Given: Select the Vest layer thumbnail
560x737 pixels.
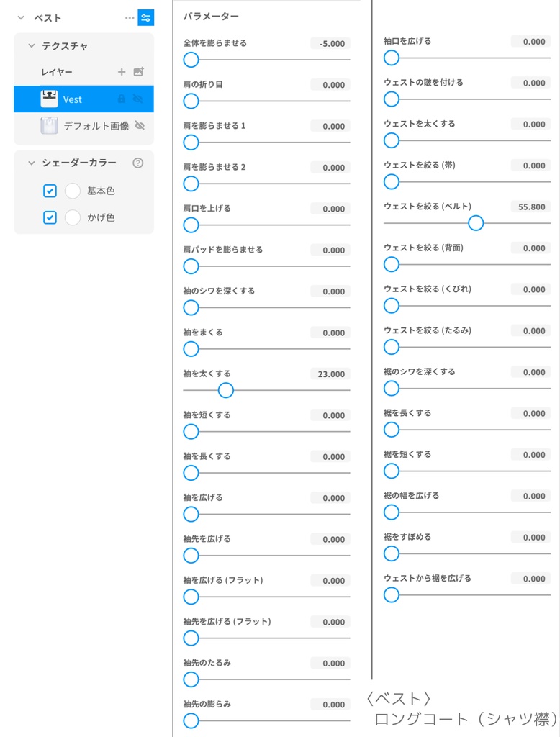Looking at the screenshot, I should [x=49, y=99].
